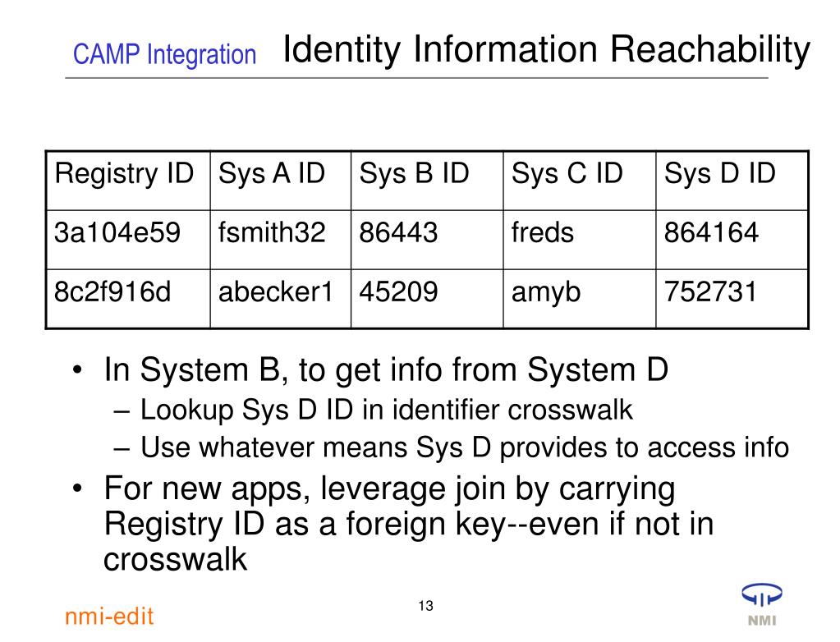Click the nmi-edit footer text
840x642 pixels.
point(109,617)
